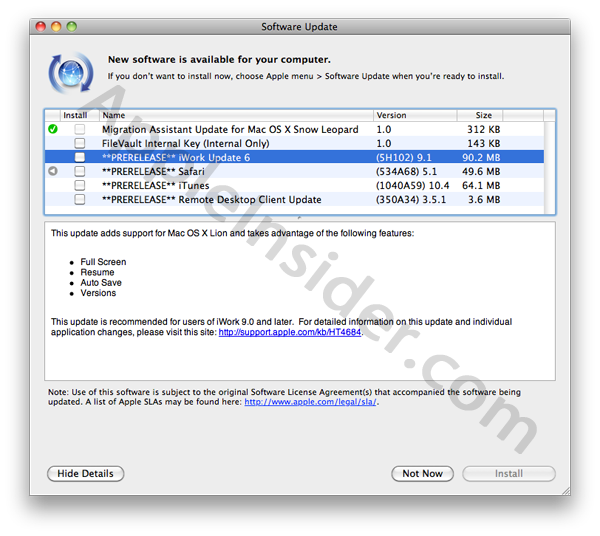The width and height of the screenshot is (600, 536).
Task: Toggle the PRERELEASE Safari install checkbox
Action: (x=80, y=171)
